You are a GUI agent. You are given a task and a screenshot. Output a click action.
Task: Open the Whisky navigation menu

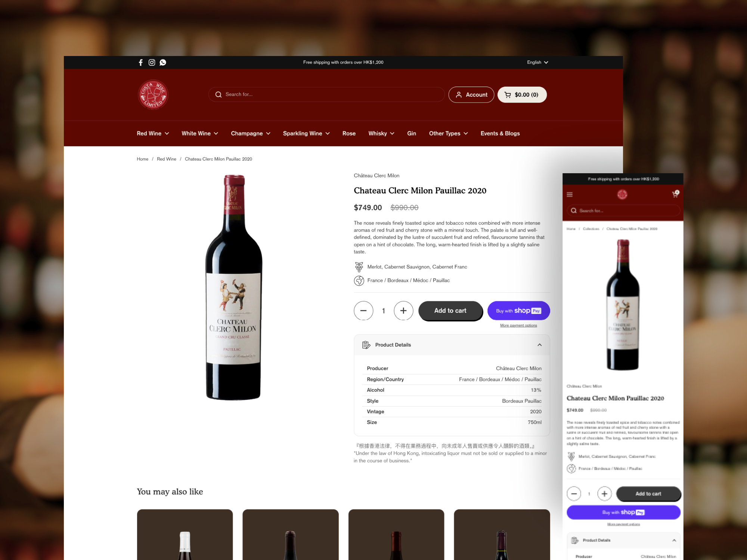tap(381, 133)
